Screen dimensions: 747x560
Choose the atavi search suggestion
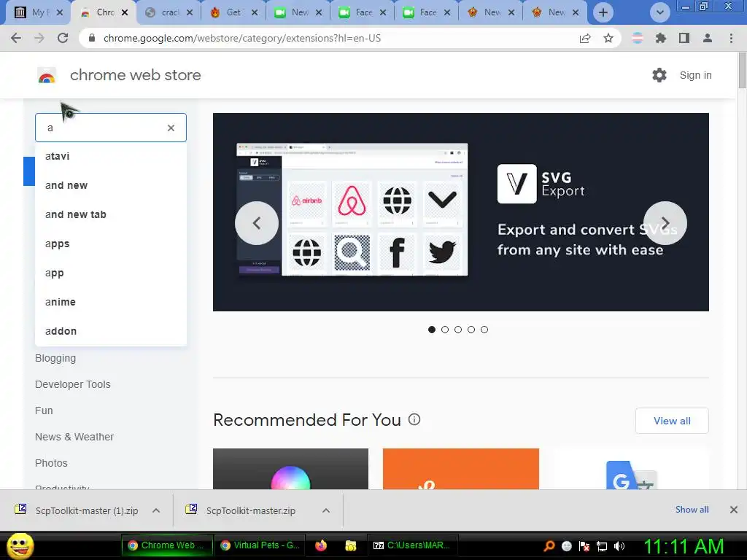111,156
